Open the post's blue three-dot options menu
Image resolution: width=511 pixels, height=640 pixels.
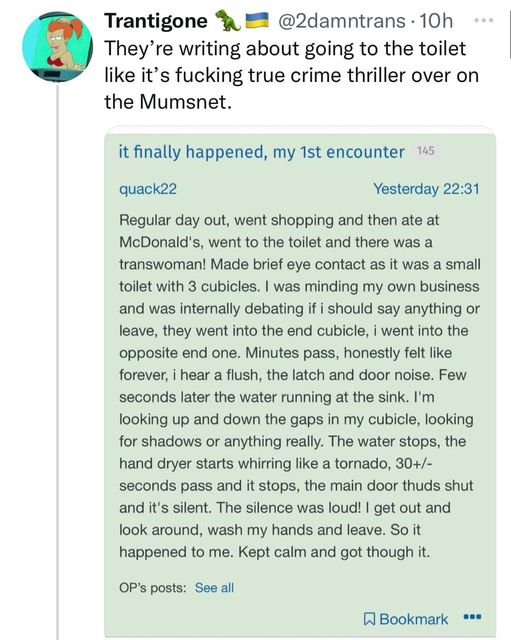pyautogui.click(x=473, y=616)
